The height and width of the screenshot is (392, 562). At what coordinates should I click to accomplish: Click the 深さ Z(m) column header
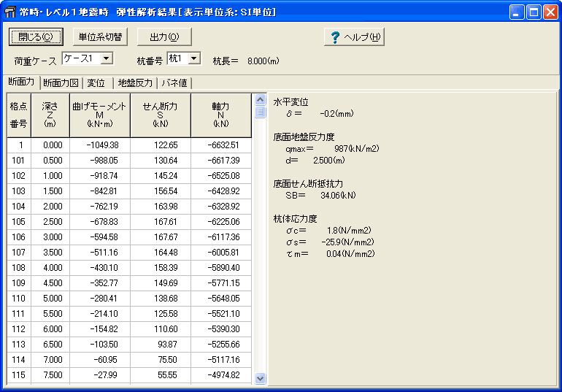(x=50, y=115)
